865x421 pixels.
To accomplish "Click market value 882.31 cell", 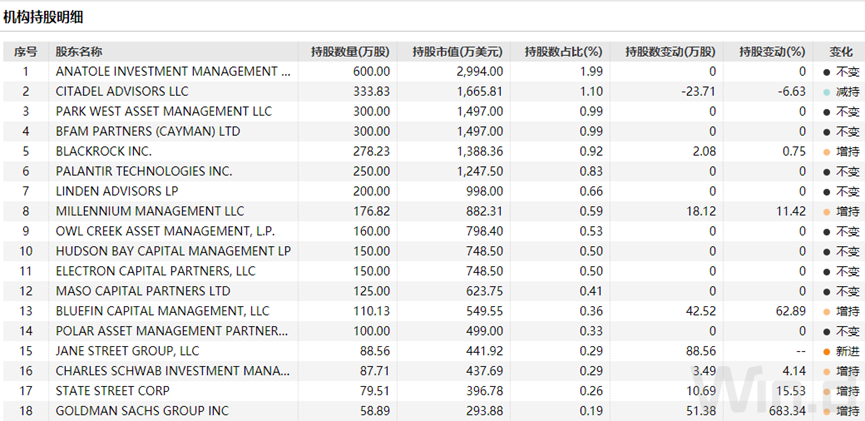I will pyautogui.click(x=485, y=211).
